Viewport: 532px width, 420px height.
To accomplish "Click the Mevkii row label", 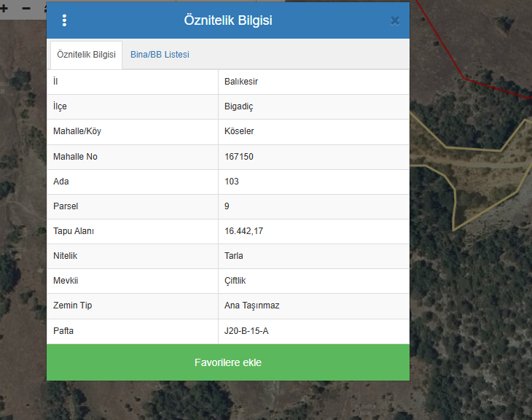I will tap(66, 281).
